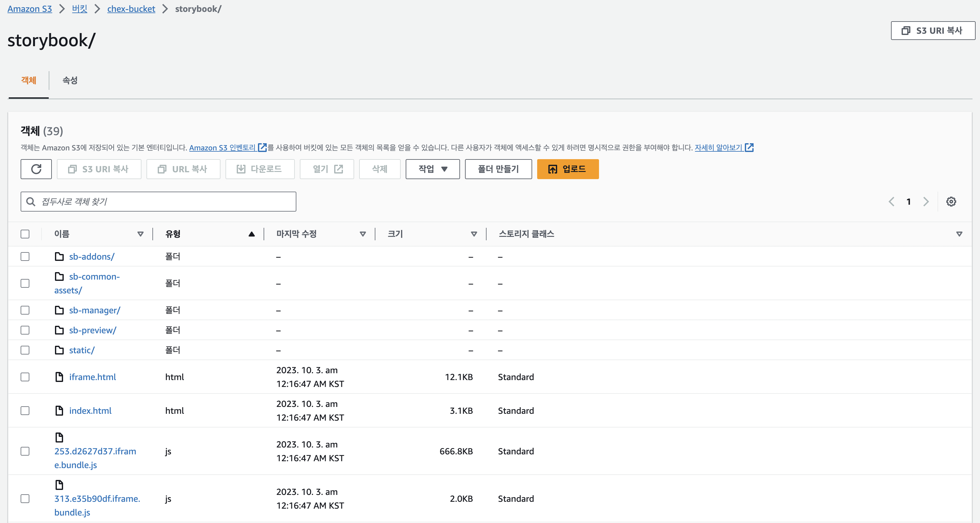The image size is (980, 523).
Task: Switch to the 속성 tab
Action: (70, 80)
